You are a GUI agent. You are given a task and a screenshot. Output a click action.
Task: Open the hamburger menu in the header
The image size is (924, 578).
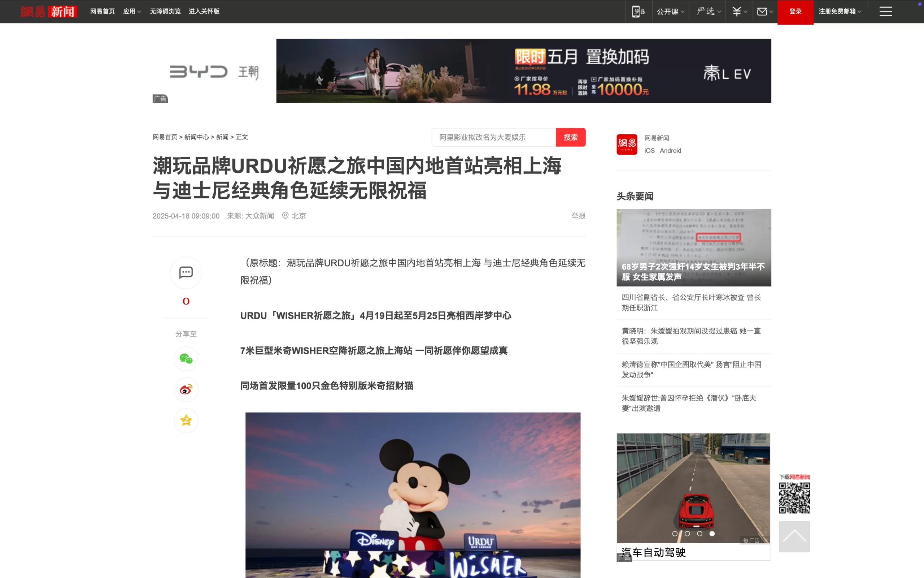[x=885, y=12]
